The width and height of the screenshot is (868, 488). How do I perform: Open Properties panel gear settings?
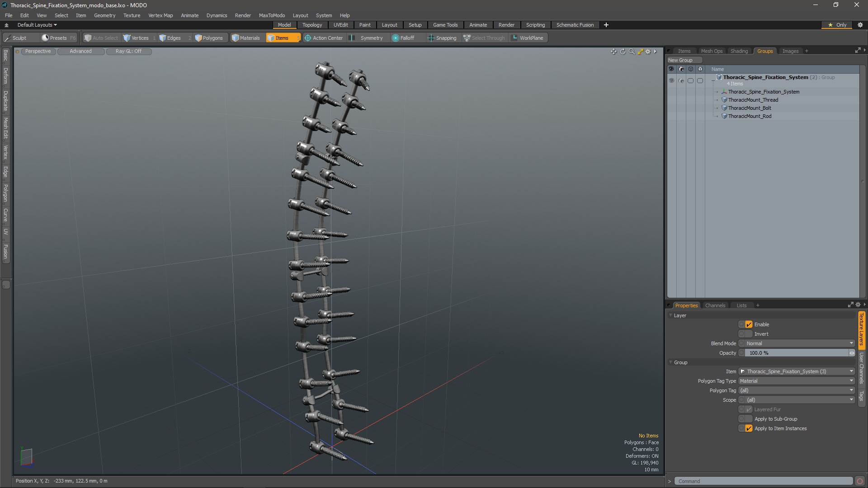(858, 305)
